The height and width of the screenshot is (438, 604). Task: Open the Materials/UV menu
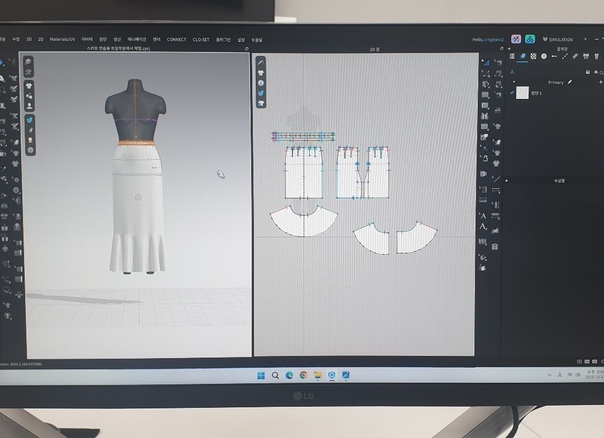point(63,39)
